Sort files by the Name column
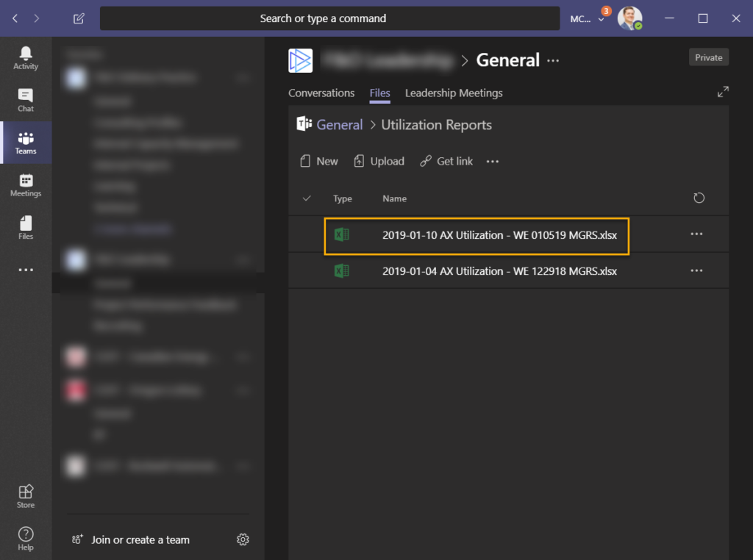Image resolution: width=753 pixels, height=560 pixels. pos(394,198)
